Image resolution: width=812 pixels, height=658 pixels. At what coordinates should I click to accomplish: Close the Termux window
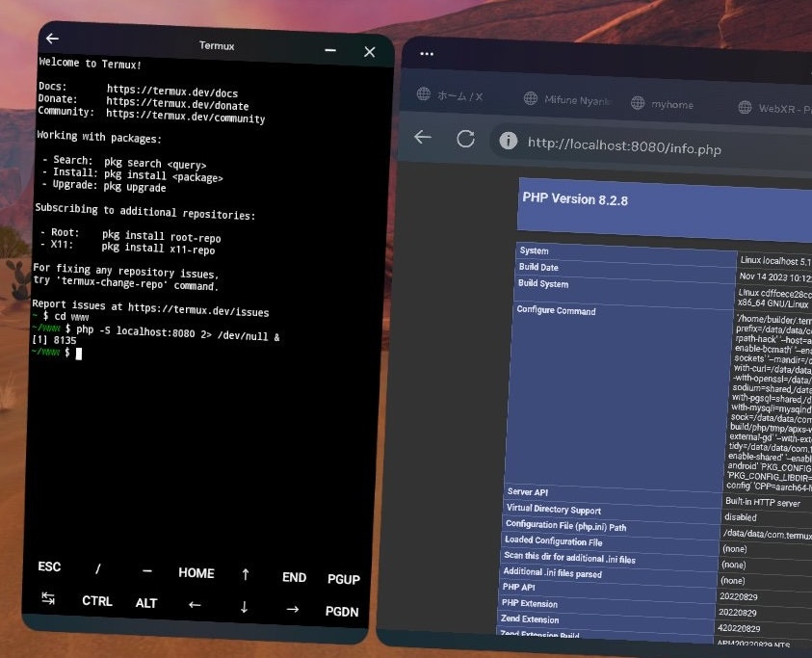click(x=369, y=52)
